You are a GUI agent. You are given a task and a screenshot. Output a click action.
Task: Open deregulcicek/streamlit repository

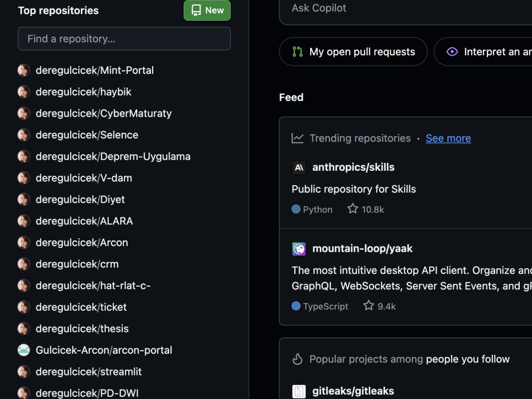(x=88, y=372)
